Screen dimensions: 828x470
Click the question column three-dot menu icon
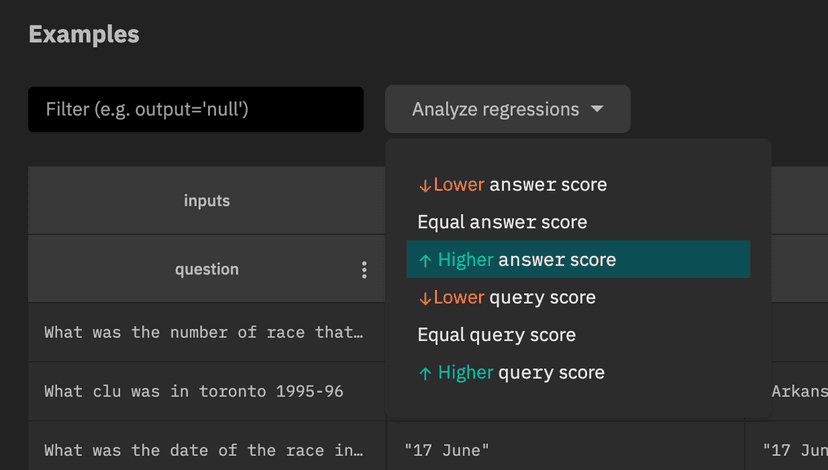click(364, 270)
